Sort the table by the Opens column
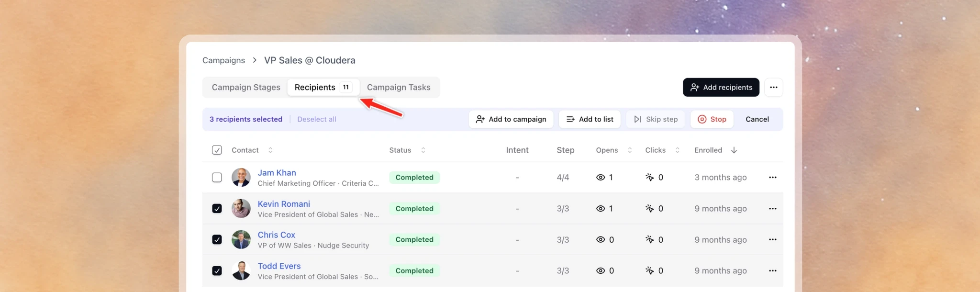The width and height of the screenshot is (980, 292). [629, 150]
